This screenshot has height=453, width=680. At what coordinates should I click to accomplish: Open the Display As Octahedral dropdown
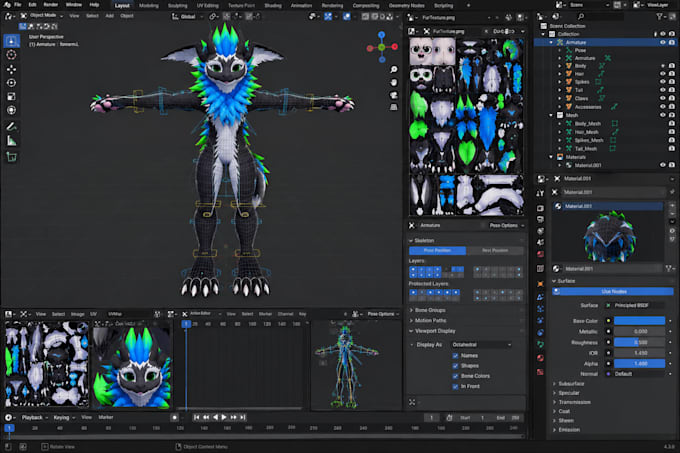tap(481, 345)
